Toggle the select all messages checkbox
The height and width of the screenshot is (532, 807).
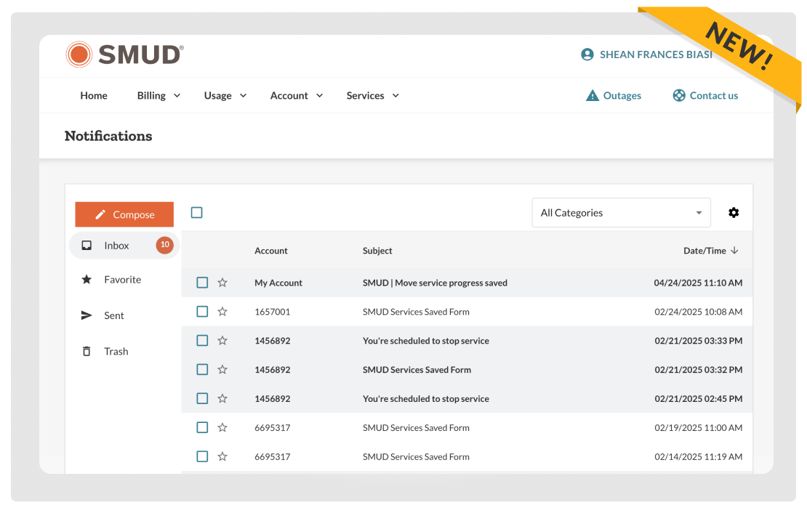point(197,213)
